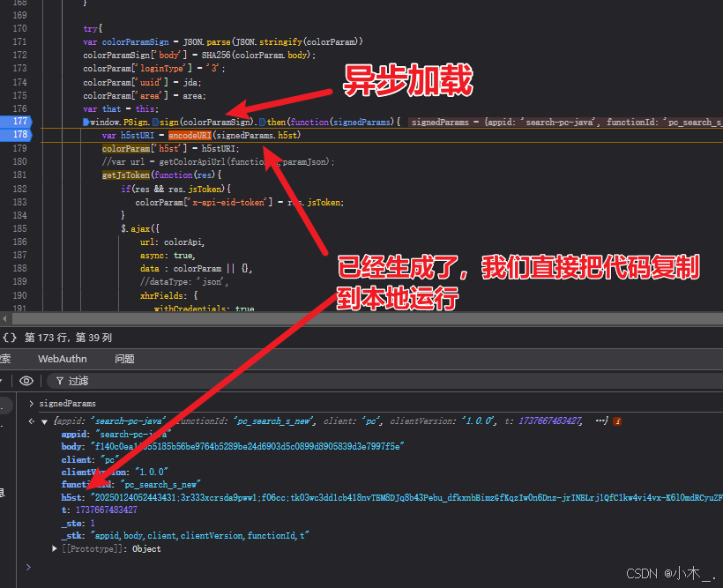Click line number 176 in gutter
Viewport: 723px width, 588px height.
click(19, 108)
